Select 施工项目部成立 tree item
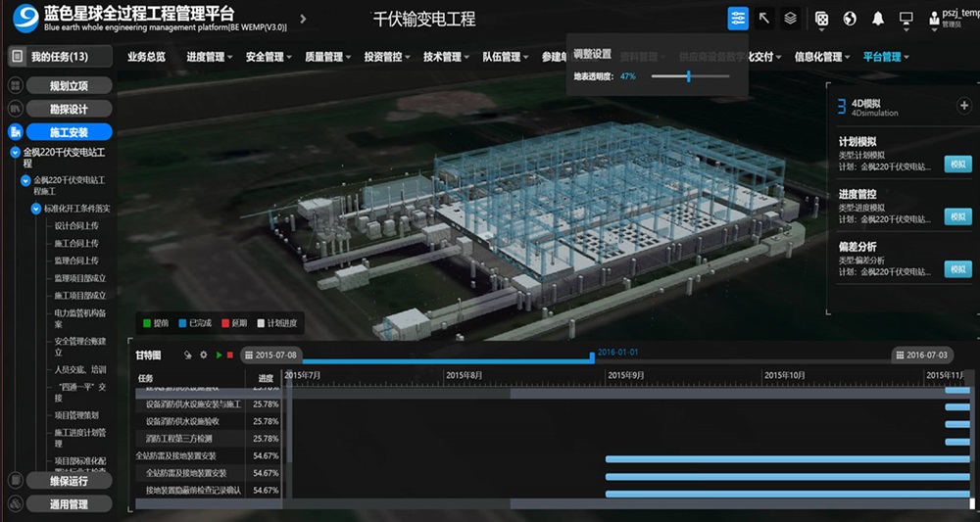This screenshot has width=980, height=522. (x=80, y=296)
